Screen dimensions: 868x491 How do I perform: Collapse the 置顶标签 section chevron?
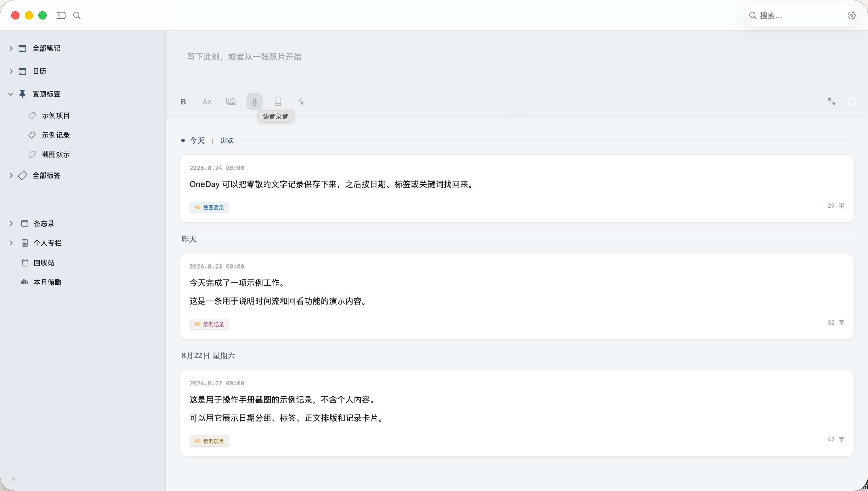pyautogui.click(x=11, y=94)
